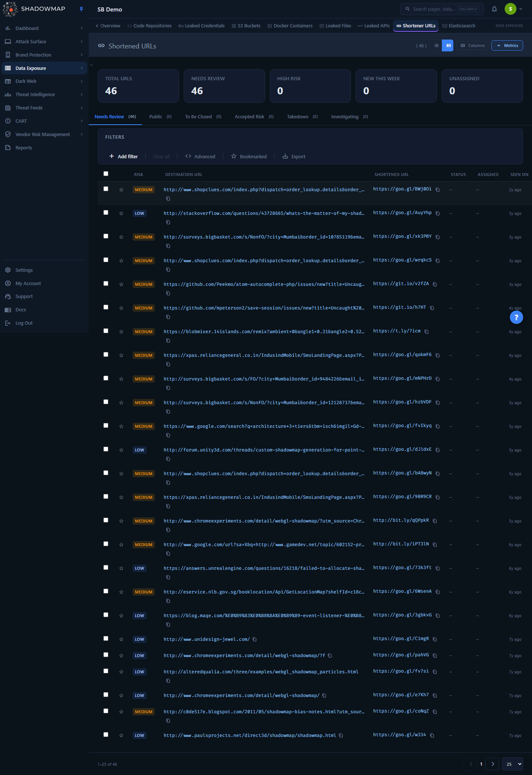This screenshot has width=532, height=775.
Task: Click the Export button
Action: [x=294, y=156]
